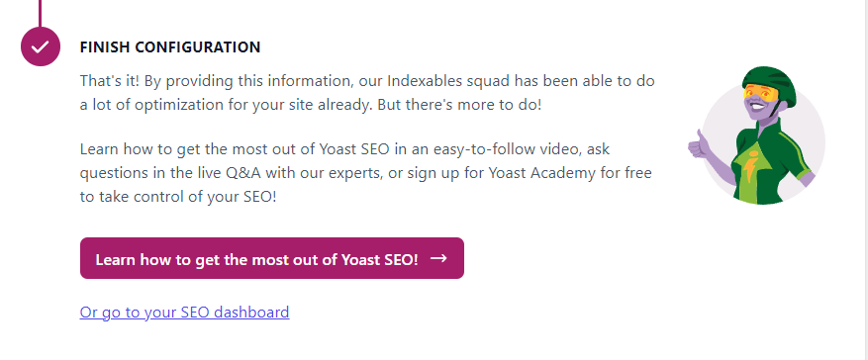Click "But there's more to do!" sentence

click(x=459, y=105)
